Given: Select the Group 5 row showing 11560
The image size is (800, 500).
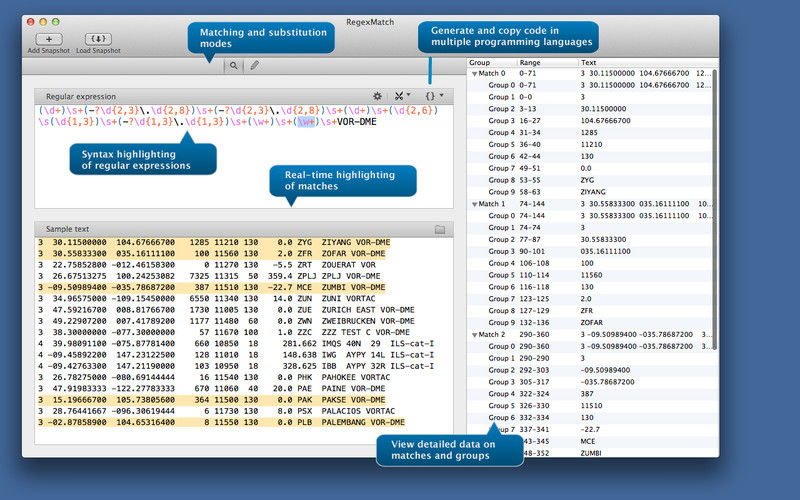Looking at the screenshot, I should [589, 275].
